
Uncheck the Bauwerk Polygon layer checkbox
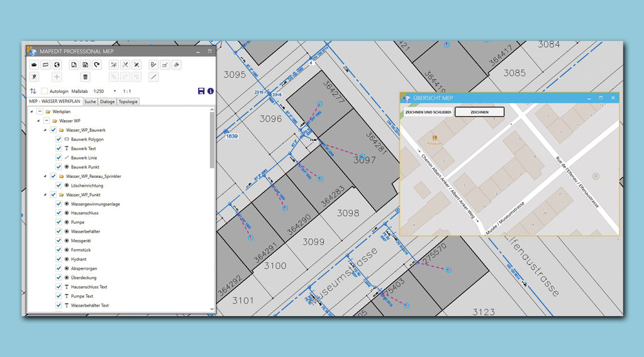(x=58, y=140)
